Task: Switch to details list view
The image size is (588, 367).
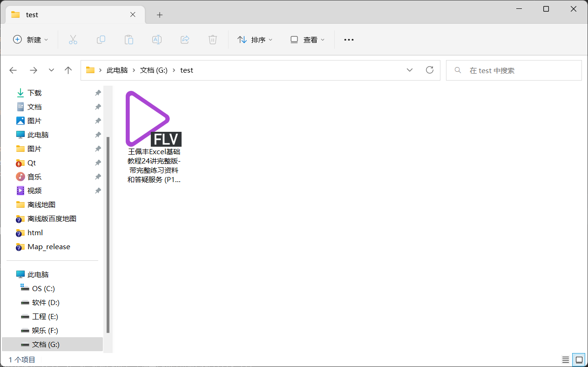Action: [x=565, y=360]
